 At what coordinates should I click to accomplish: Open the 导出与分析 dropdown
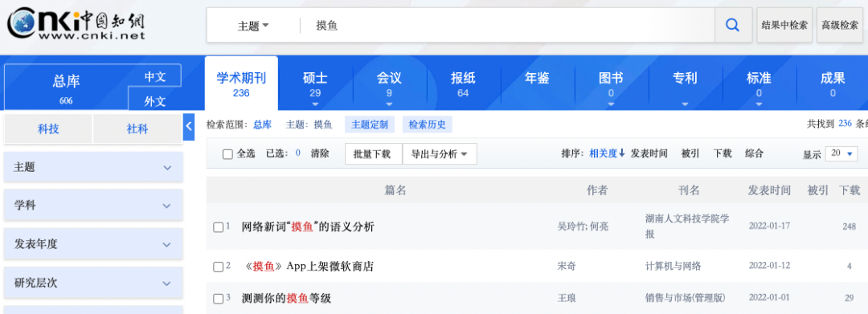point(440,154)
